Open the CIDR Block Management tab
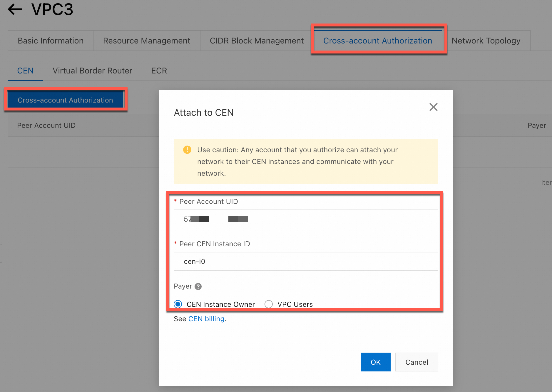Image resolution: width=552 pixels, height=392 pixels. click(257, 41)
